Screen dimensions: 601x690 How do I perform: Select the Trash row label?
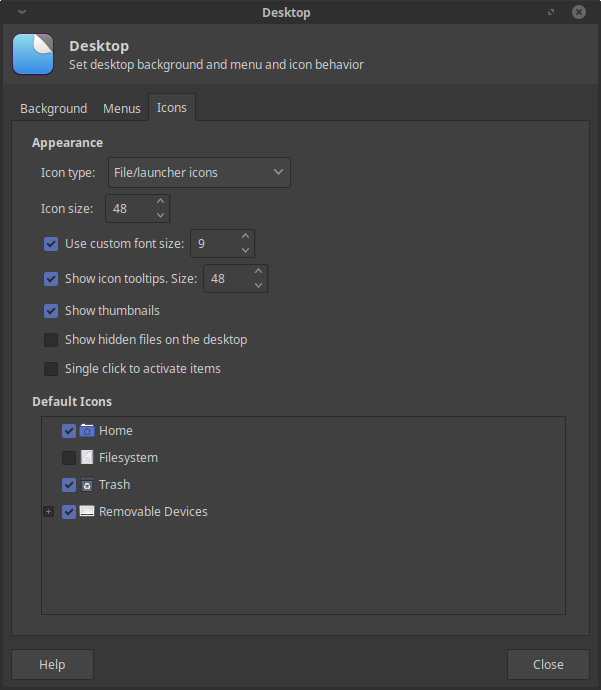(x=114, y=484)
